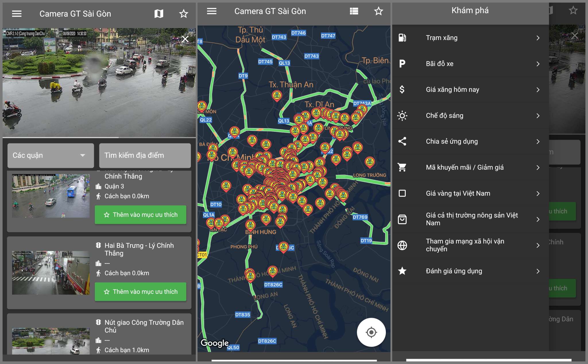Viewport: 588px width, 364px height.
Task: Open Google logo on map
Action: pyautogui.click(x=214, y=343)
